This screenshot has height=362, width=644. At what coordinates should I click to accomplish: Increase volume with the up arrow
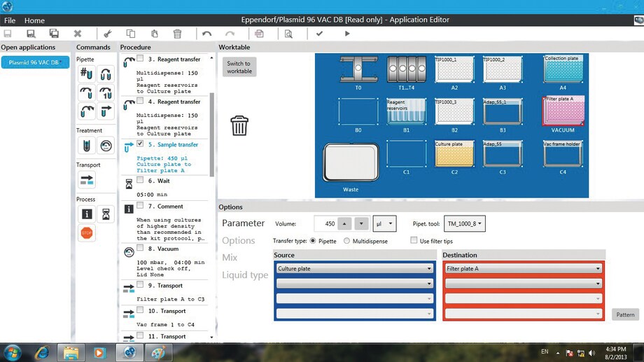(x=344, y=223)
